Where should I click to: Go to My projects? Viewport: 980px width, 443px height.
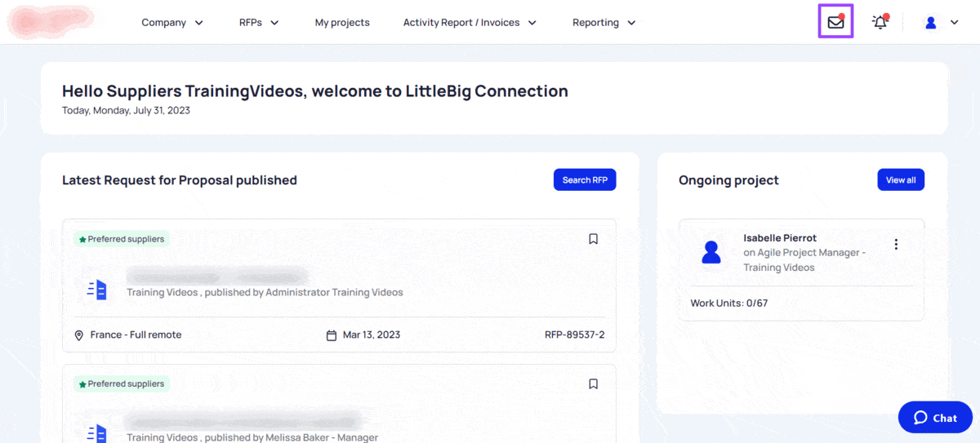pos(342,23)
